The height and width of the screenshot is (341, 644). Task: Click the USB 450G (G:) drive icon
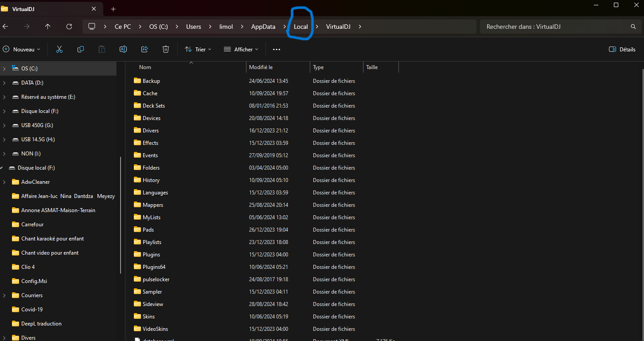(x=16, y=125)
